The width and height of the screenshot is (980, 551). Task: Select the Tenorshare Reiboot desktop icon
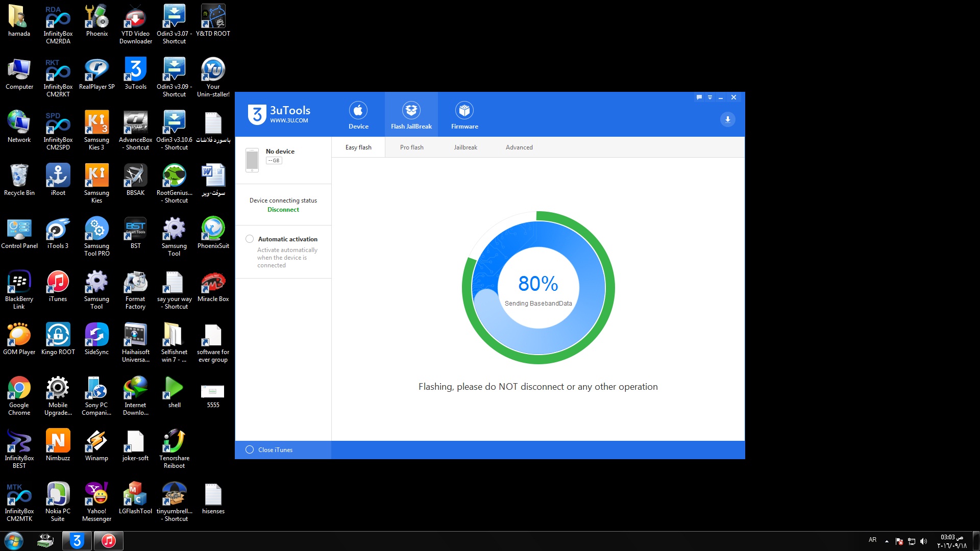click(x=175, y=448)
